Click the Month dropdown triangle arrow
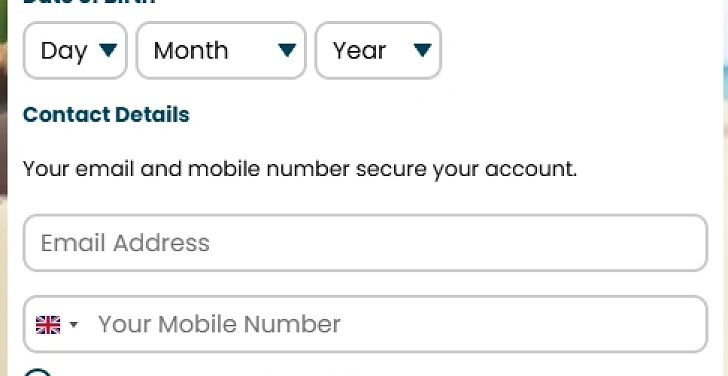Image resolution: width=728 pixels, height=376 pixels. point(287,50)
